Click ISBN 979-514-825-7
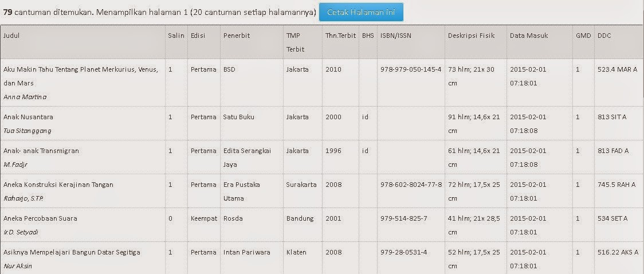This screenshot has height=274, width=644. tap(404, 218)
